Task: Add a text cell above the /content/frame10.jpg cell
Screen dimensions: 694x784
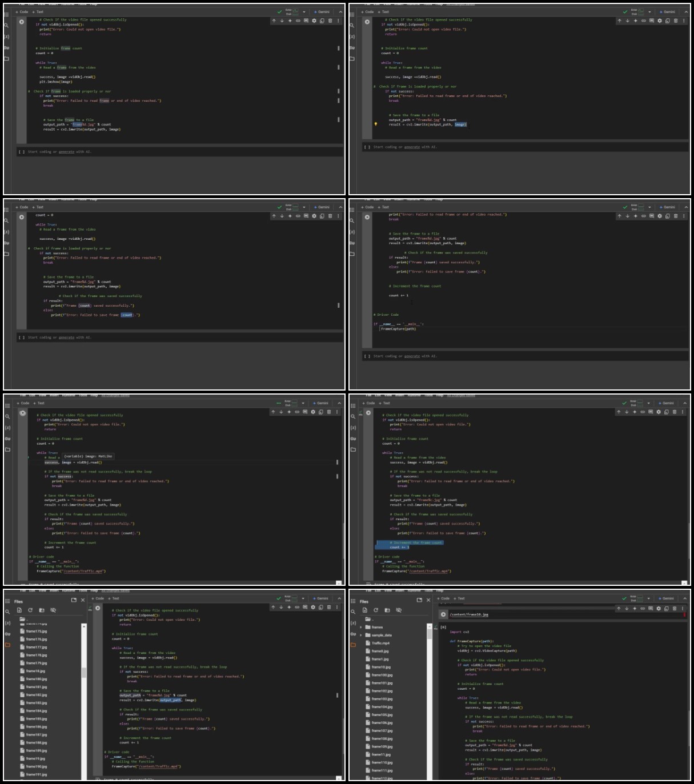Action: [x=460, y=598]
